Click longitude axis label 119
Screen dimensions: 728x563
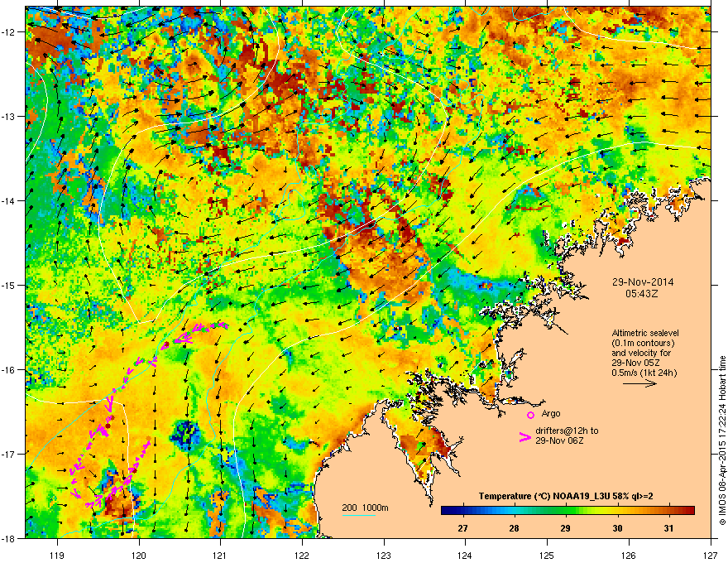tap(57, 555)
